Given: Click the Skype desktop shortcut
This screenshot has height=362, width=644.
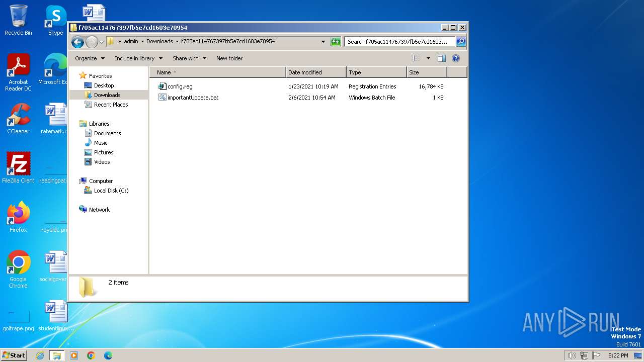Looking at the screenshot, I should pyautogui.click(x=55, y=20).
